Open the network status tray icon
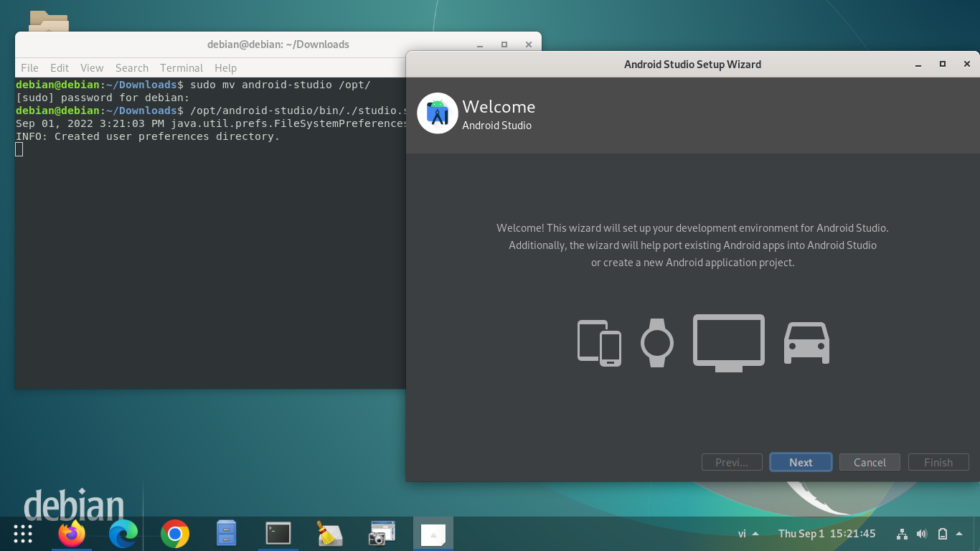Viewport: 980px width, 551px height. click(x=903, y=534)
